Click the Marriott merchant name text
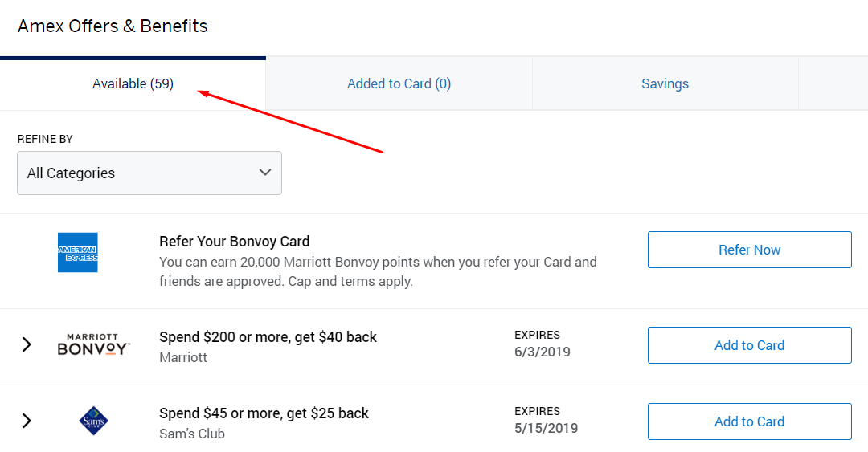The width and height of the screenshot is (868, 452). tap(183, 357)
